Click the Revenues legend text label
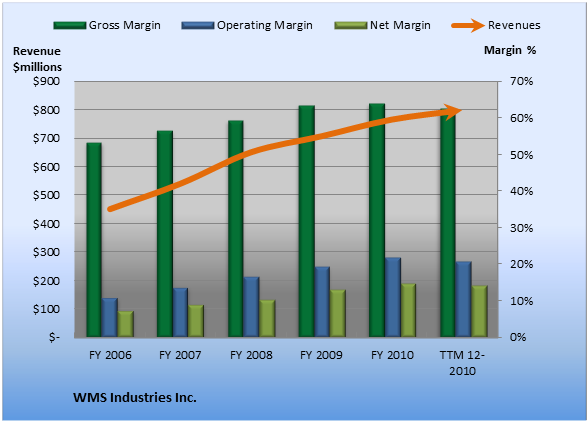The height and width of the screenshot is (422, 588). (514, 26)
